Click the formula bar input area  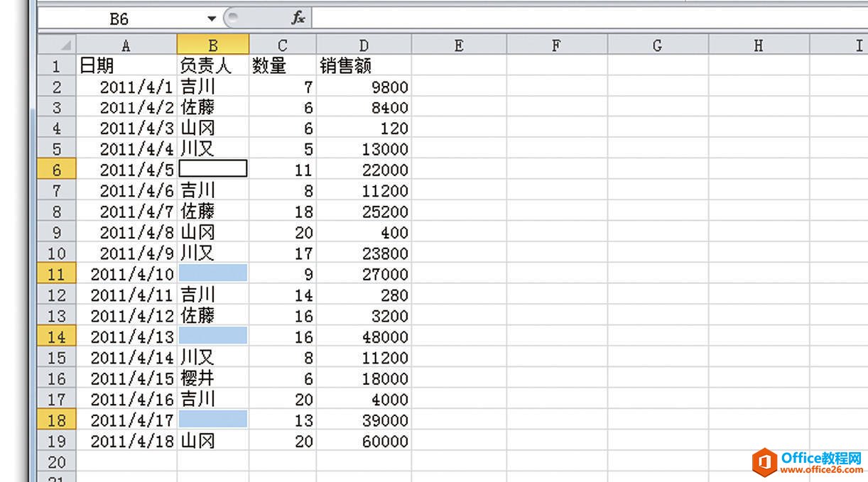pyautogui.click(x=568, y=18)
